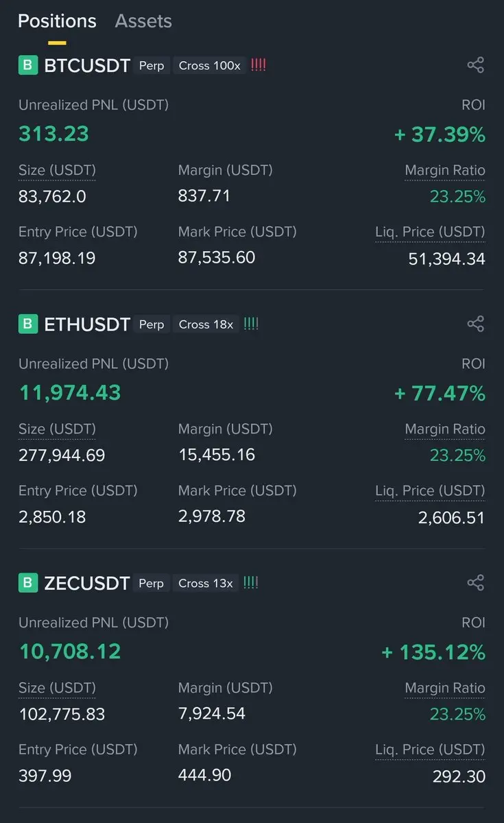Viewport: 504px width, 823px height.
Task: Switch to the Assets tab
Action: (x=143, y=21)
